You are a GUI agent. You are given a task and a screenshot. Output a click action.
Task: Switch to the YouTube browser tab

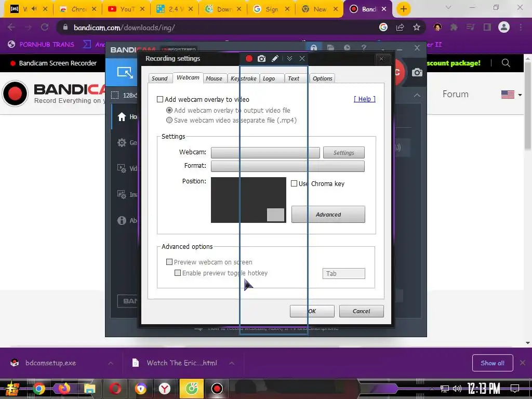tap(126, 9)
